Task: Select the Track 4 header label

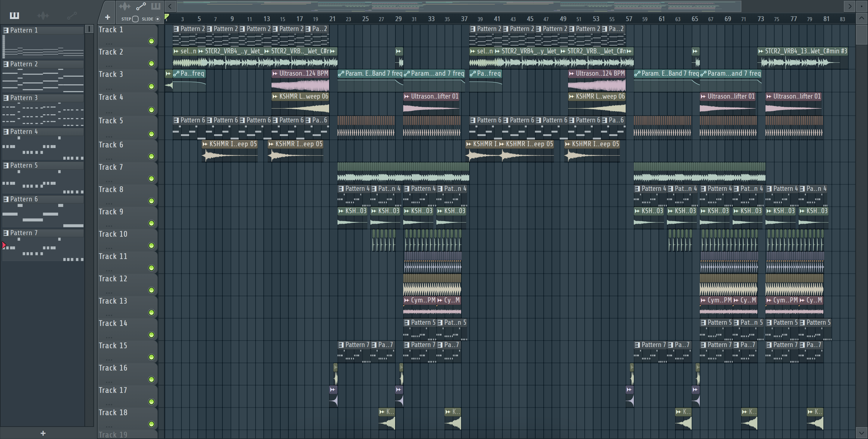Action: (x=111, y=97)
